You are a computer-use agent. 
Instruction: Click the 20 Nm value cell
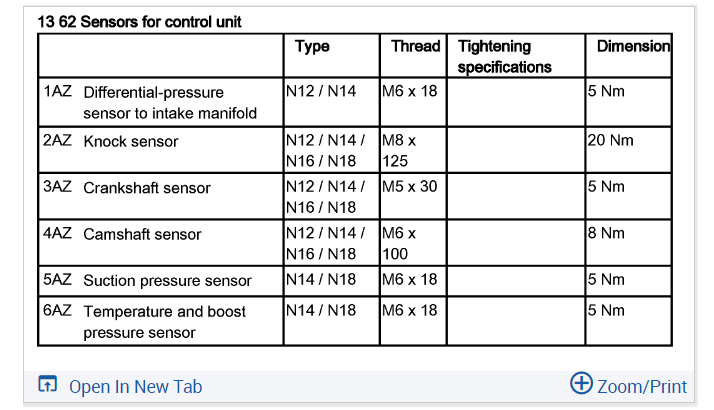611,141
